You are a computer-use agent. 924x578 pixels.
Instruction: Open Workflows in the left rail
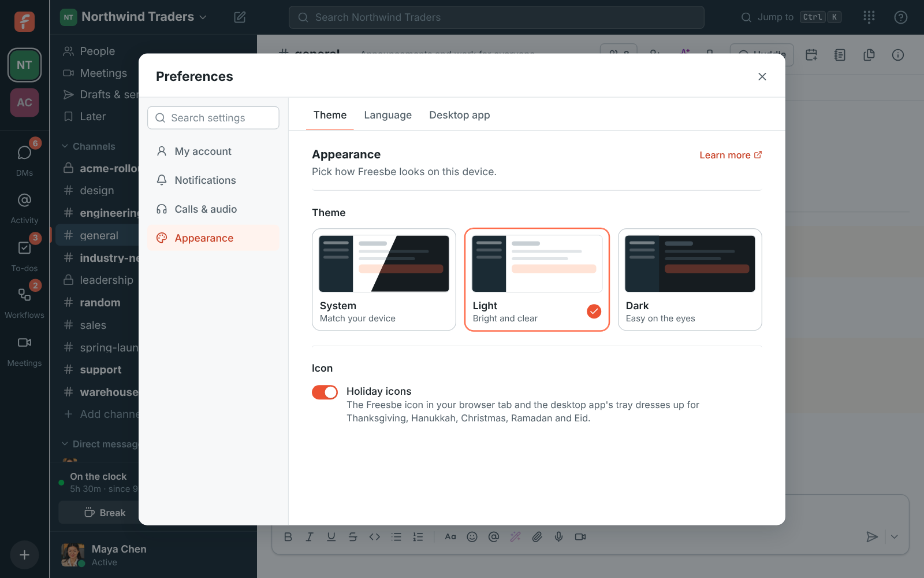pos(24,302)
